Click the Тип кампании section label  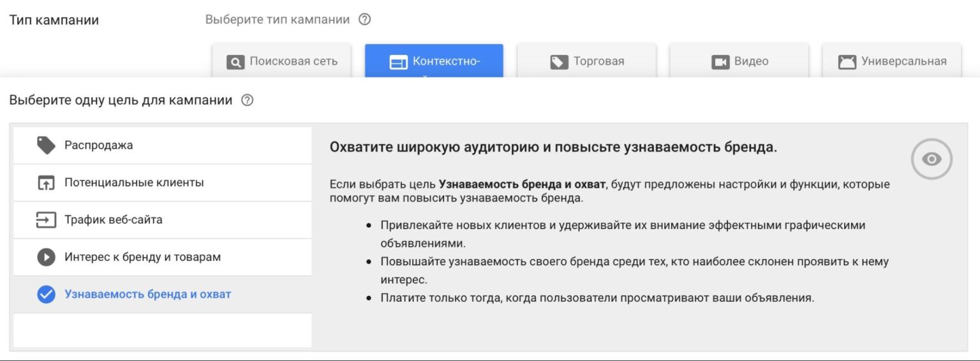coord(54,20)
